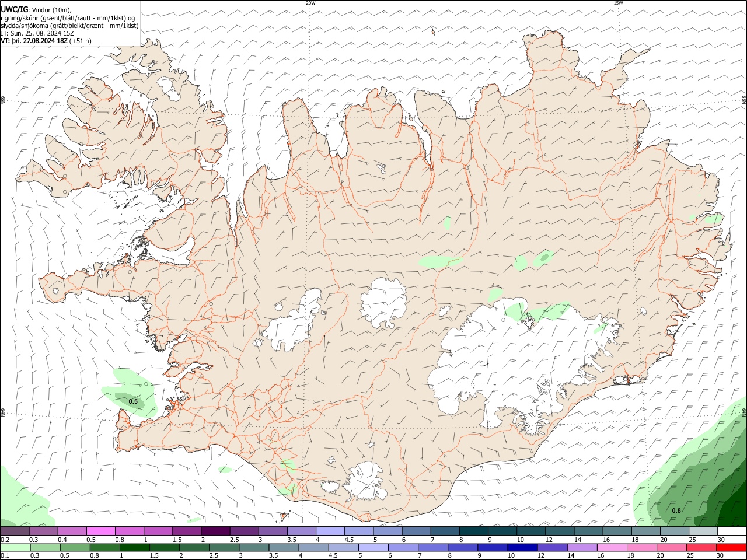Click the 1.5 label under the green legend row
This screenshot has width=747, height=560.
[x=155, y=556]
